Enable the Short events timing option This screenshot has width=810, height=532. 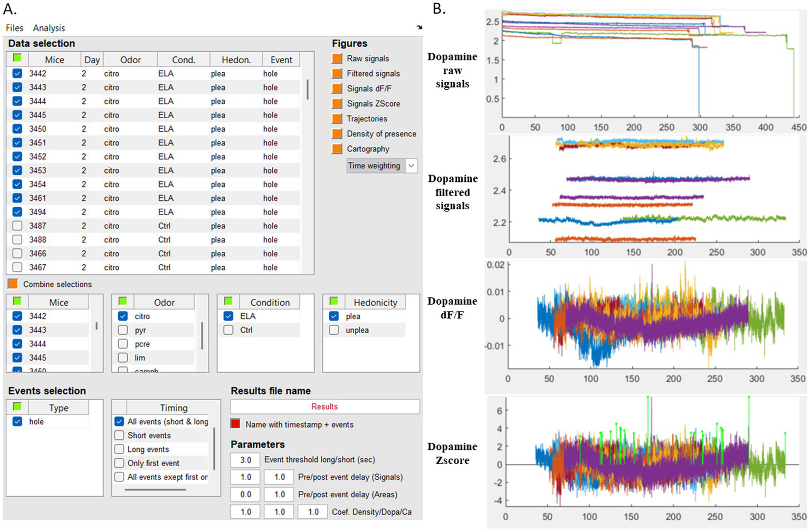(119, 435)
